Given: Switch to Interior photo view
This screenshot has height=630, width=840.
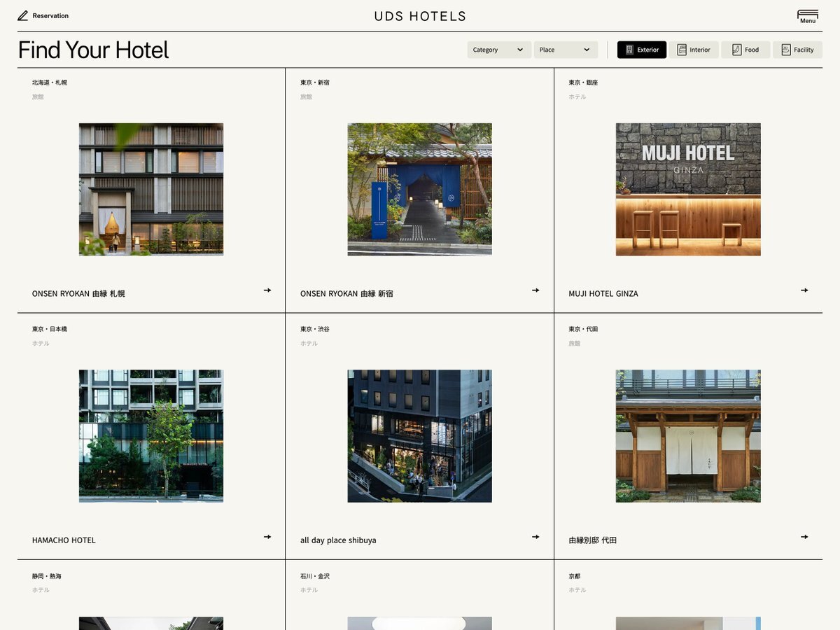Looking at the screenshot, I should click(x=694, y=50).
